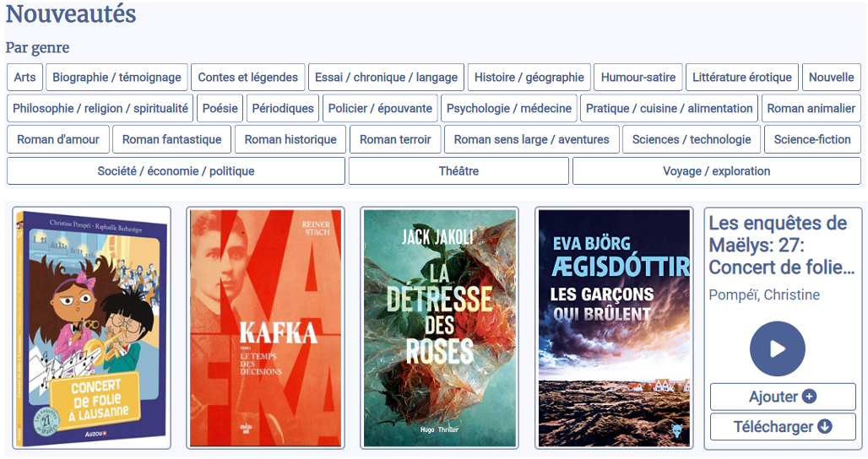Viewport: 868px width, 459px height.
Task: Choose the Policier / épouvante genre
Action: coord(380,108)
